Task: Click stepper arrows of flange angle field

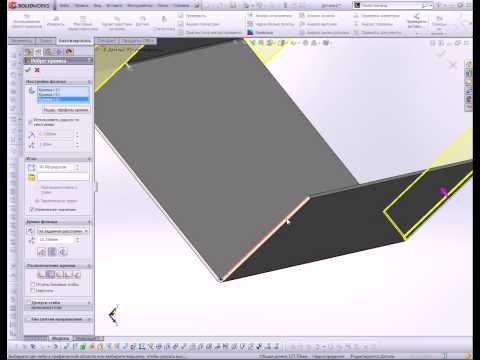Action: click(77, 167)
